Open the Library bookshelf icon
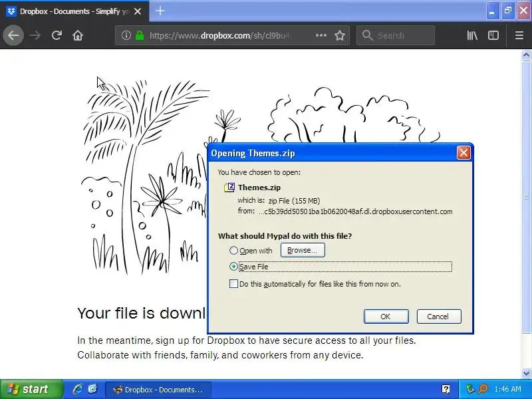The image size is (532, 399). pyautogui.click(x=472, y=35)
